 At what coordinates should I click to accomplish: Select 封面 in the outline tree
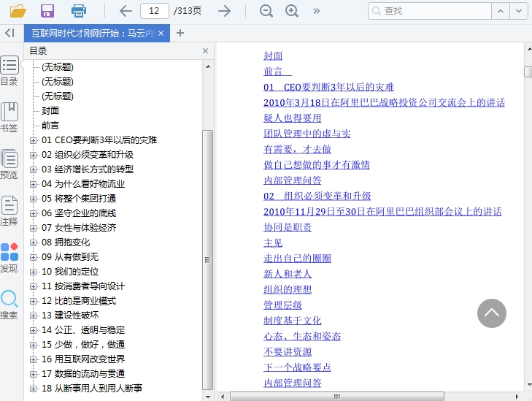[50, 111]
